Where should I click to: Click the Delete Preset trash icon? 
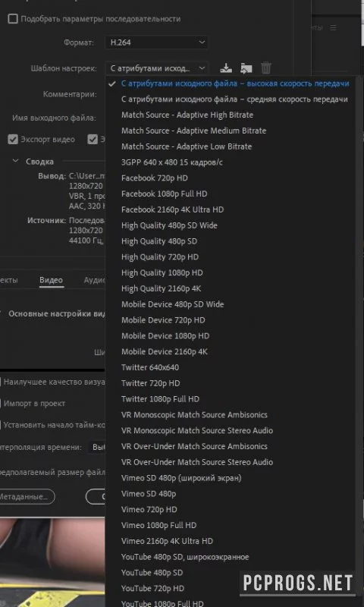click(x=265, y=68)
